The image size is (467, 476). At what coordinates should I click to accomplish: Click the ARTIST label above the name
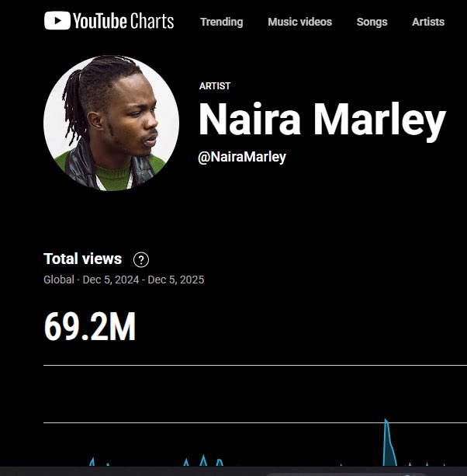coord(215,86)
